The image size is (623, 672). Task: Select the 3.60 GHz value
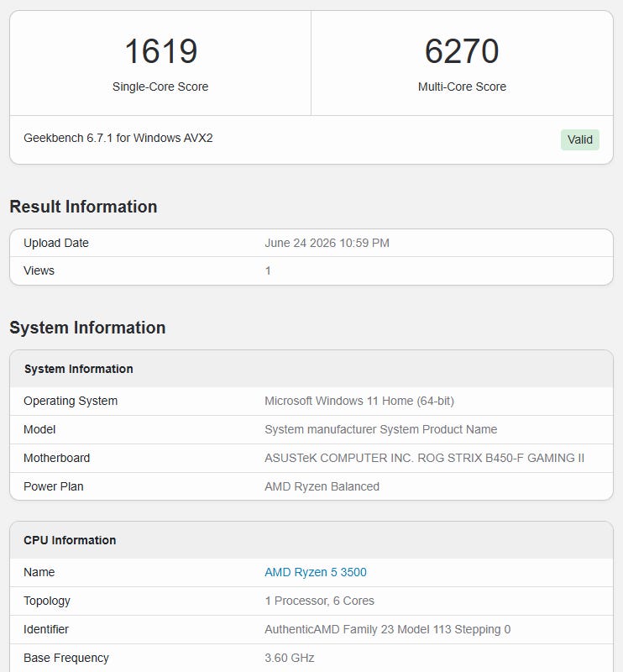(x=289, y=658)
